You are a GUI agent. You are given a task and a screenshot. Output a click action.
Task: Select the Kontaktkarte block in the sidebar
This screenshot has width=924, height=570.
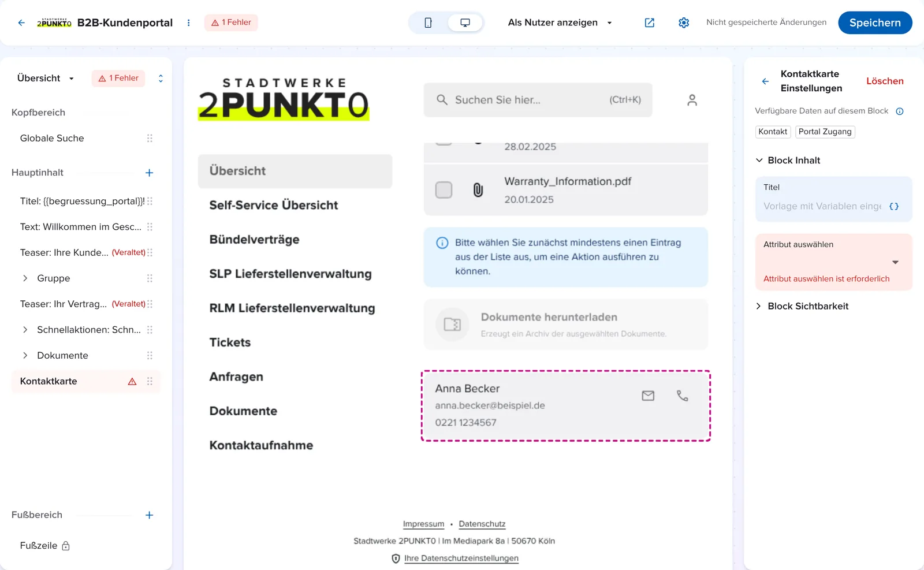click(x=85, y=381)
